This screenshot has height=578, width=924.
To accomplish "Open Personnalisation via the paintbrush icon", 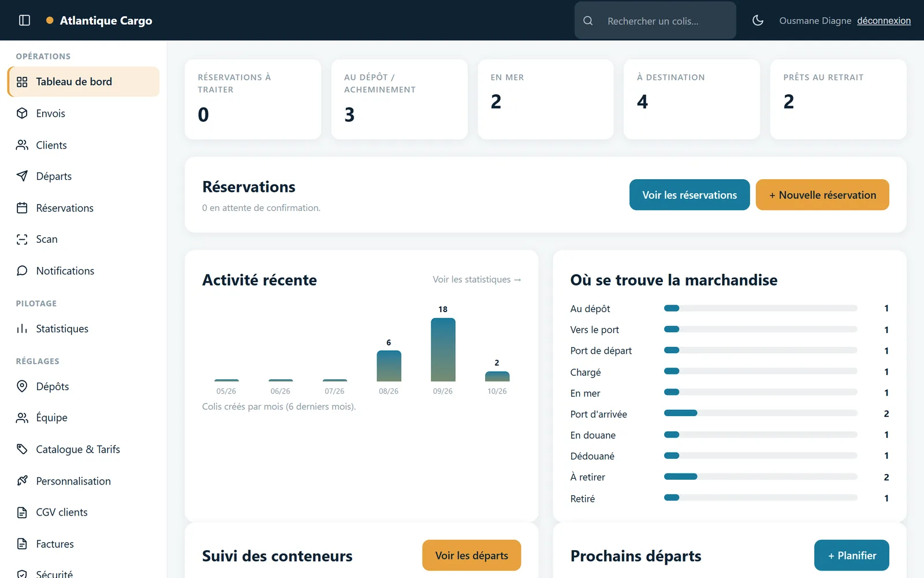I will [22, 481].
